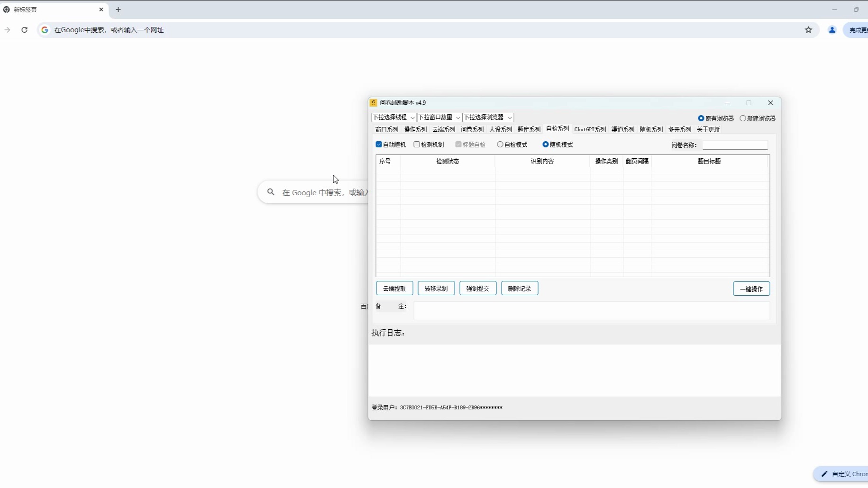Open the 渠道系列 tab
Viewport: 868px width, 488px height.
pyautogui.click(x=623, y=129)
